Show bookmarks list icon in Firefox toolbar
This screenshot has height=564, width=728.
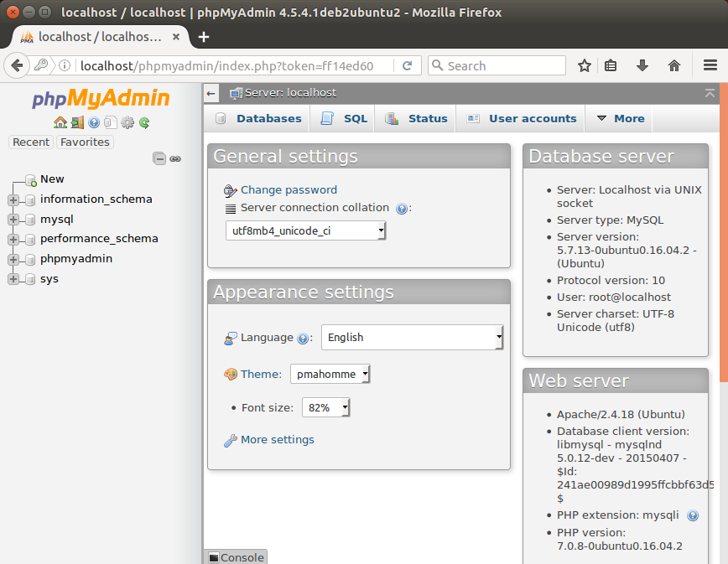(611, 66)
